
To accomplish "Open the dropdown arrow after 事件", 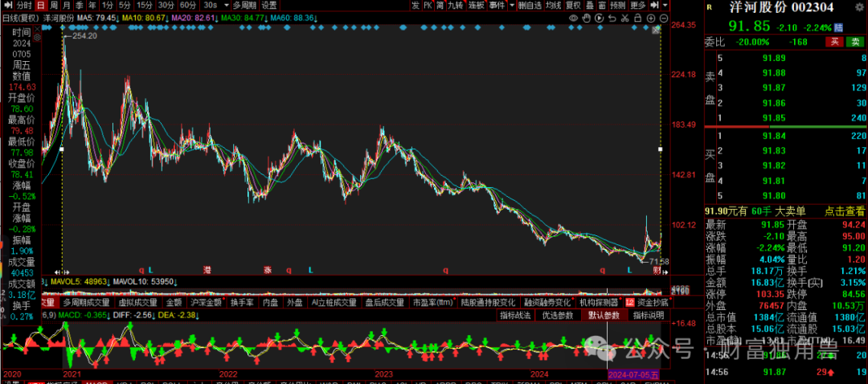I will [x=512, y=5].
